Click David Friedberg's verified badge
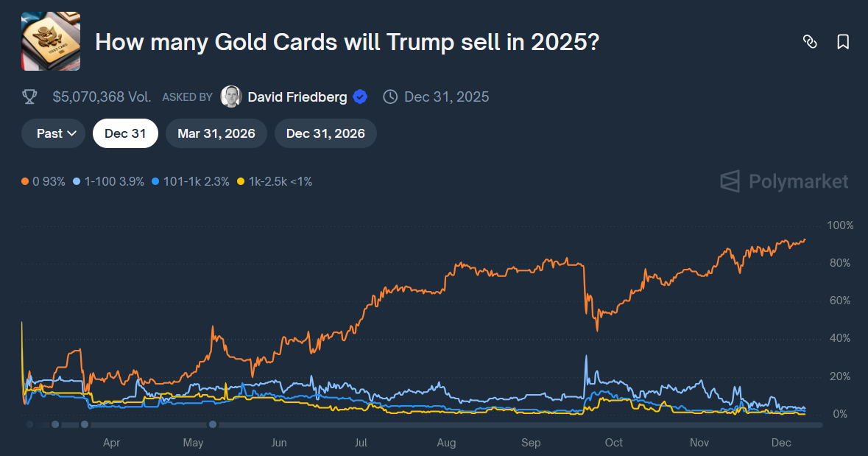This screenshot has height=456, width=868. click(359, 97)
